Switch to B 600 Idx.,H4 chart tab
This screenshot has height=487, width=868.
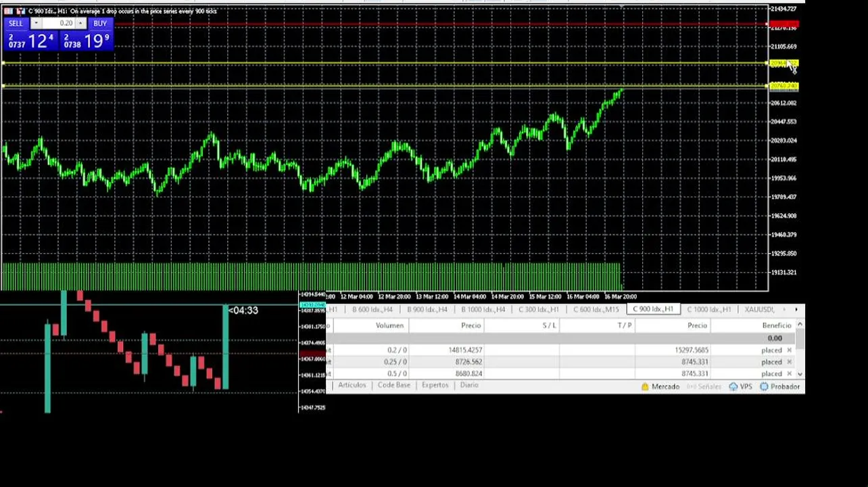(372, 310)
